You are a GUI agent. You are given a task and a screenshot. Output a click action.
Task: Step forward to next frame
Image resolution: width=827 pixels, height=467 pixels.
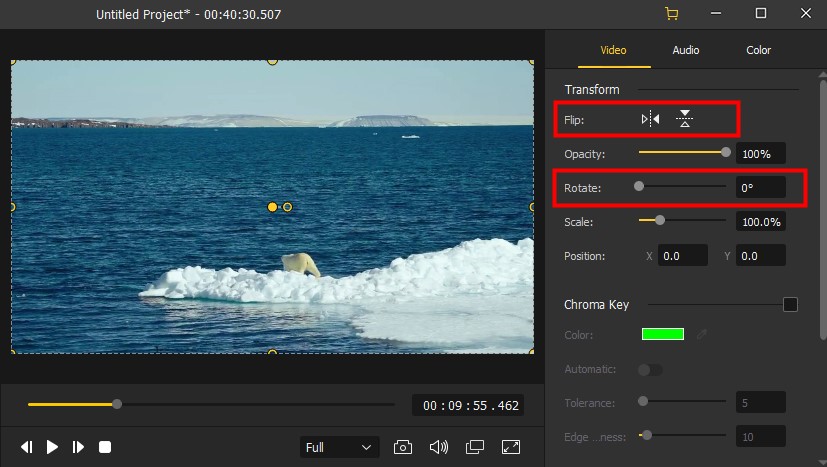click(78, 447)
